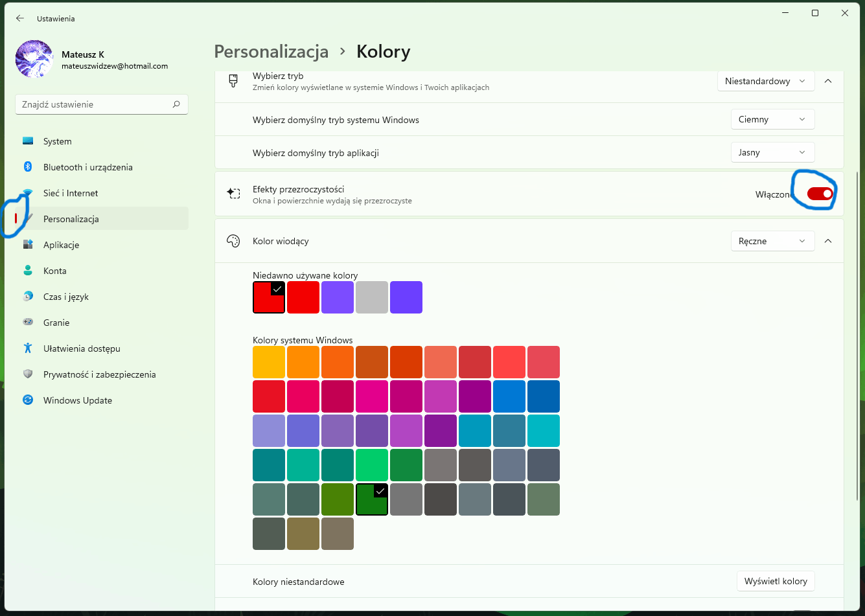The image size is (865, 616).
Task: Open the Niestandardowy mode dropdown
Action: (x=766, y=81)
